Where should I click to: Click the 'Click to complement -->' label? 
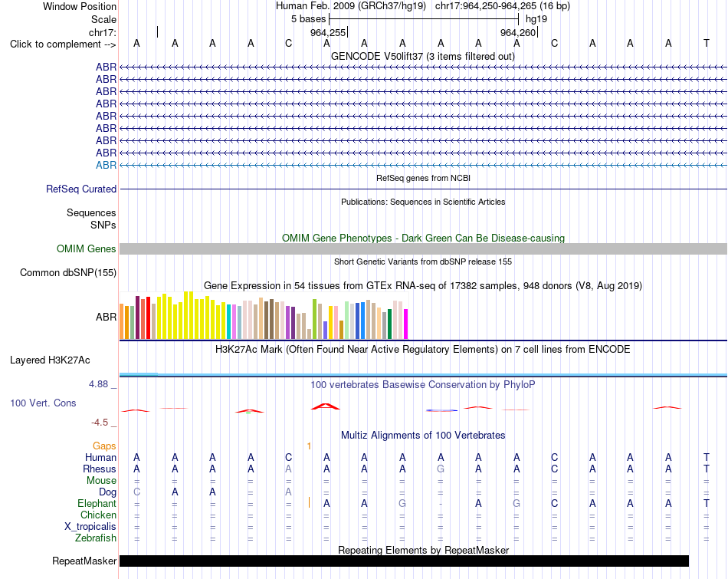63,44
